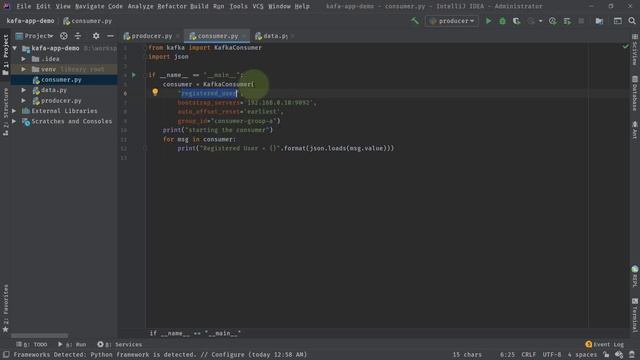Open the Run tool window
The width and height of the screenshot is (640, 360).
72,344
